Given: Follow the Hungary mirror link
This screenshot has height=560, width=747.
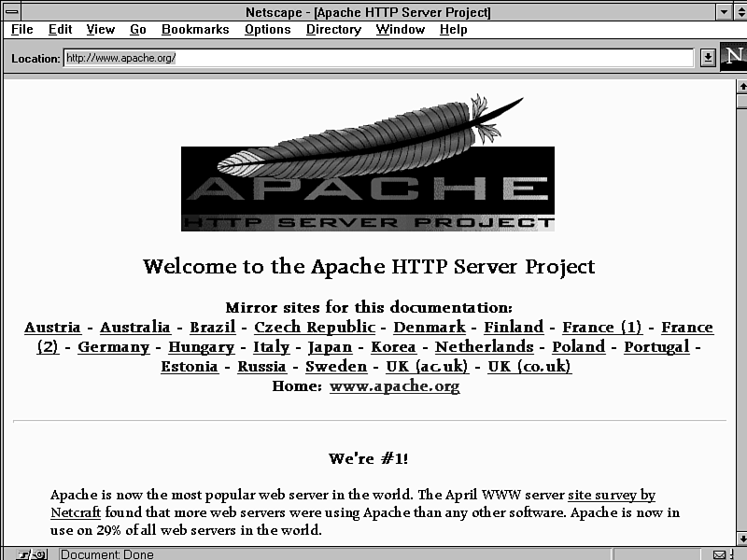Looking at the screenshot, I should tap(201, 347).
